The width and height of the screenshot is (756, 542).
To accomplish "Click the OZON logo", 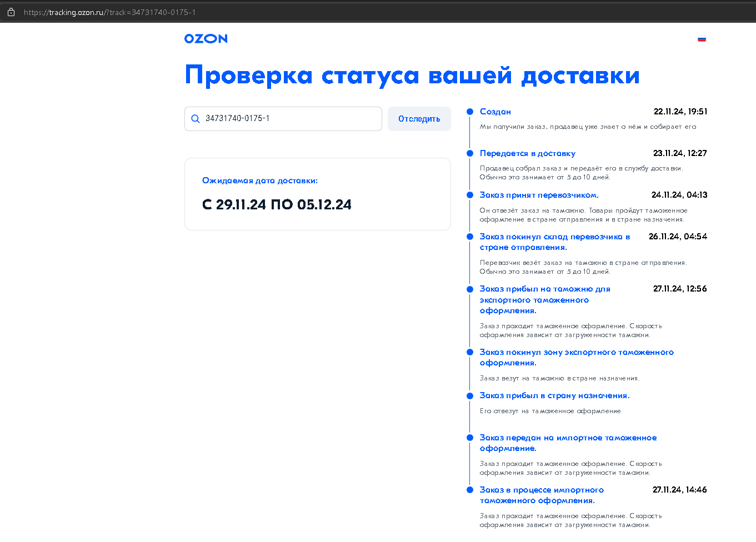I will (206, 39).
